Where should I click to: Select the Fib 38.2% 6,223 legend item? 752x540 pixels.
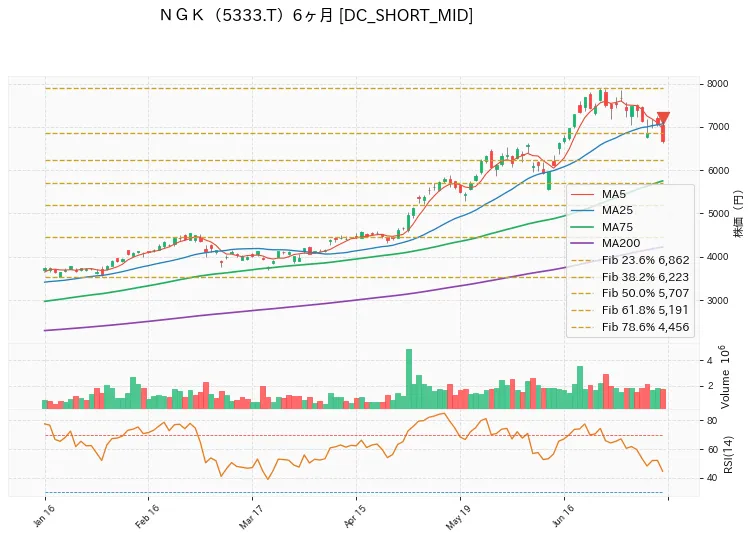click(x=630, y=277)
